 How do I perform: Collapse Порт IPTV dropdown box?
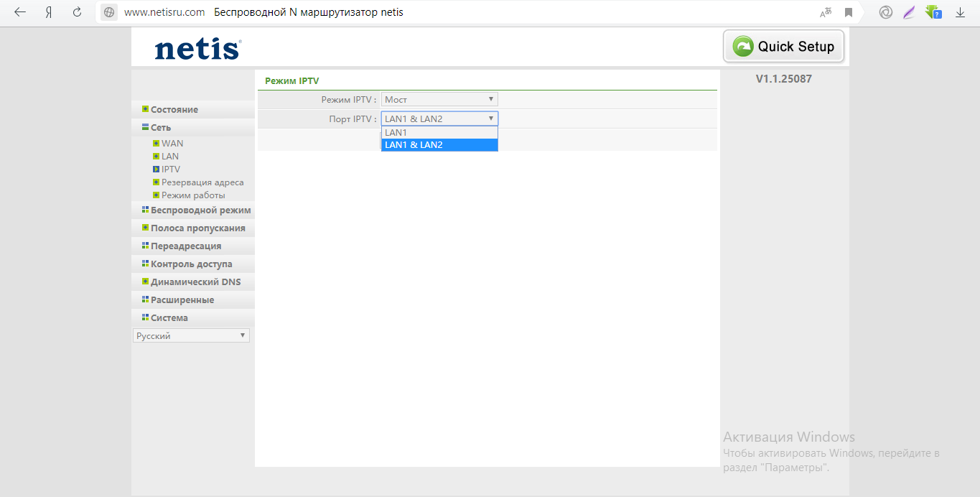pyautogui.click(x=439, y=119)
